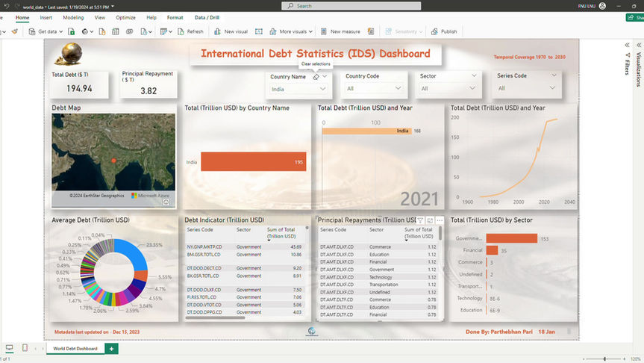Open the Modeling ribbon tab
This screenshot has height=363, width=644.
pyautogui.click(x=73, y=18)
